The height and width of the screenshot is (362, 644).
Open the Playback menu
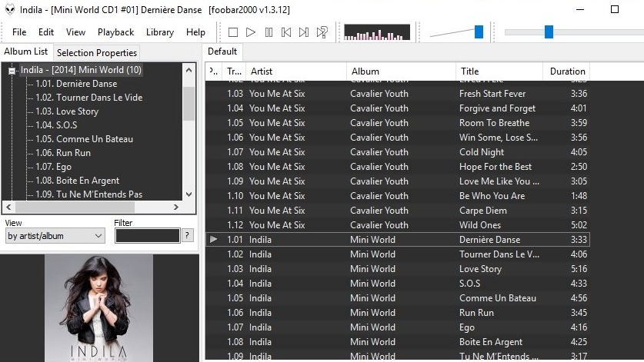click(x=115, y=32)
